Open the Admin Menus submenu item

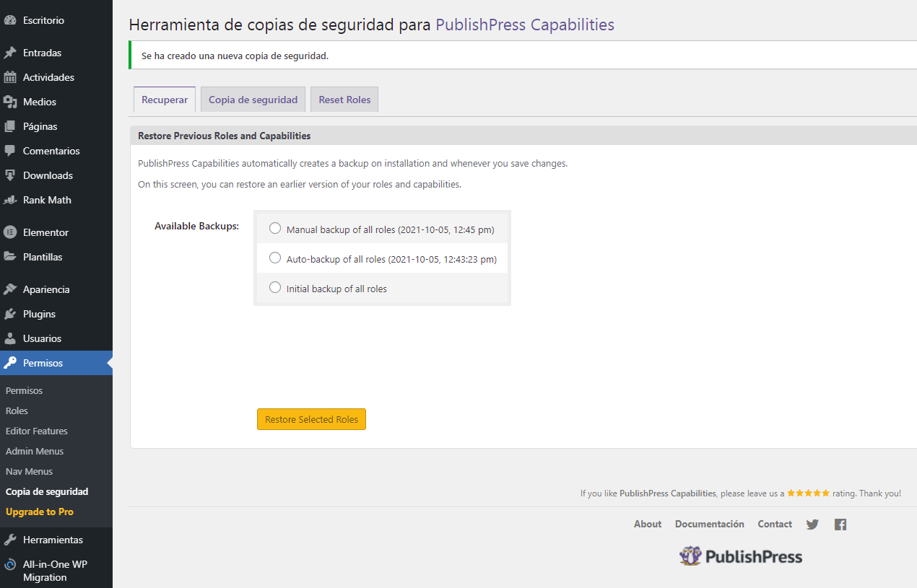point(35,451)
